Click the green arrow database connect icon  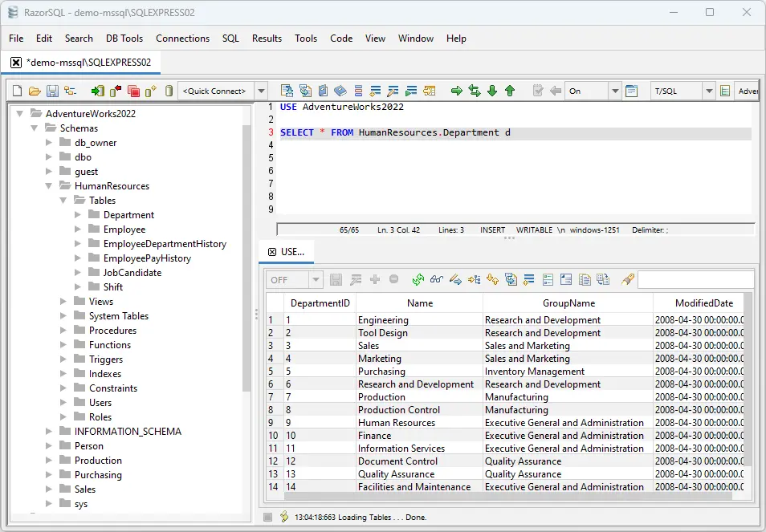point(97,91)
